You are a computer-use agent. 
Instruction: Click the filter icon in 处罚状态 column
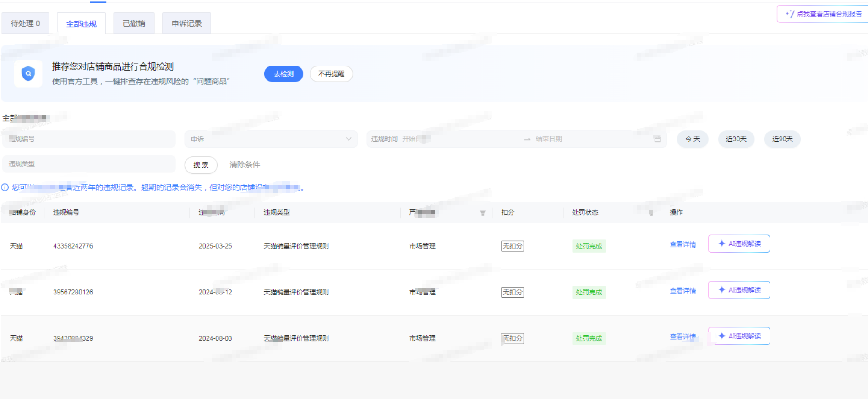pyautogui.click(x=651, y=213)
